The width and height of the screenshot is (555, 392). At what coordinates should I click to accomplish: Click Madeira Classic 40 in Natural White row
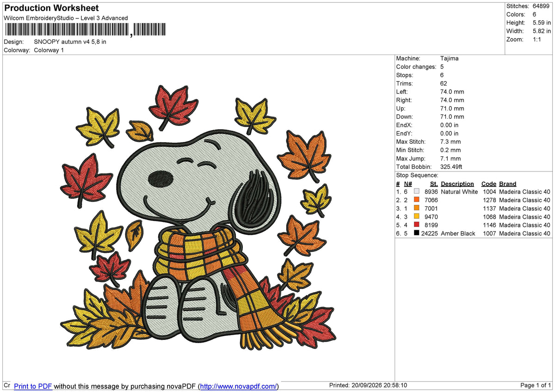coord(525,191)
